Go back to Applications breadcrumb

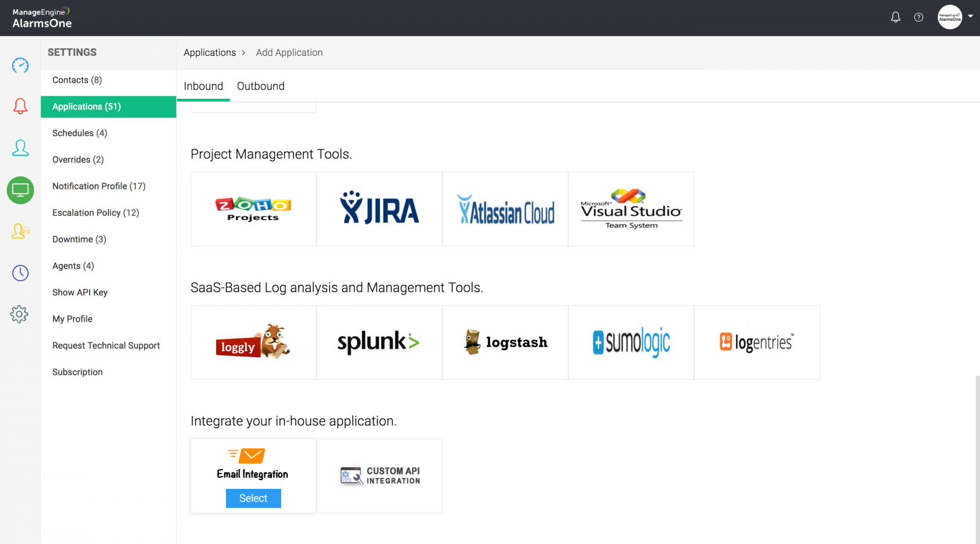209,53
